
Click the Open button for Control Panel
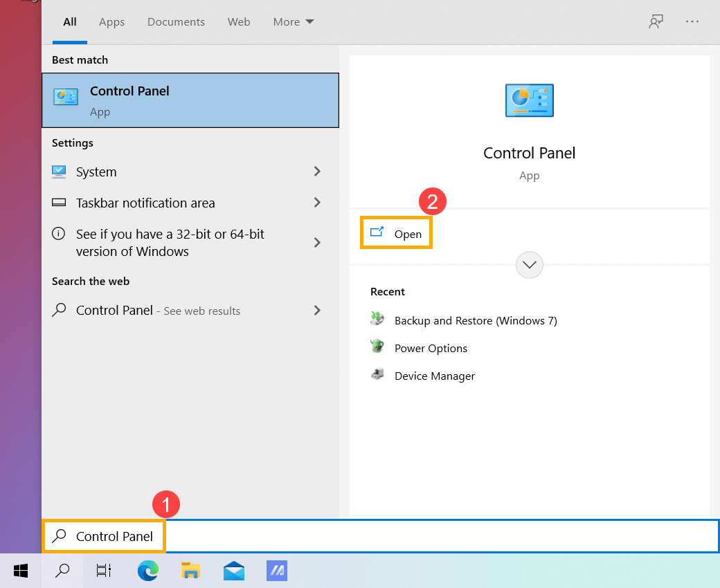[x=396, y=233]
